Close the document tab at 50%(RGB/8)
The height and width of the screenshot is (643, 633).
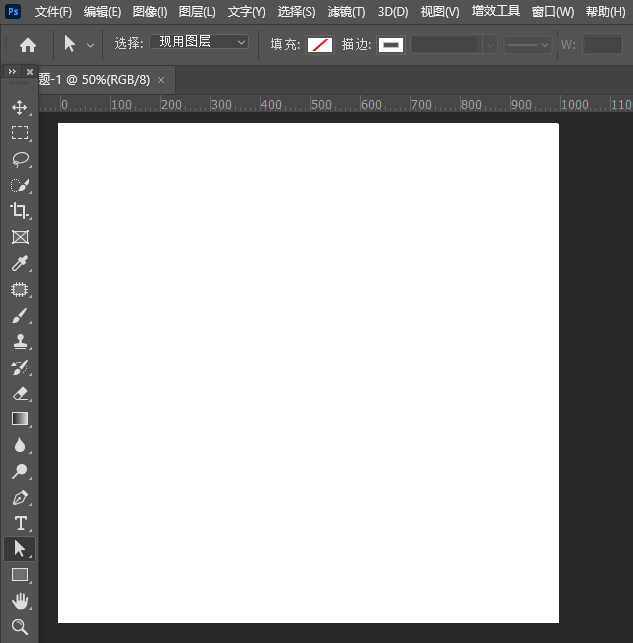(x=161, y=80)
